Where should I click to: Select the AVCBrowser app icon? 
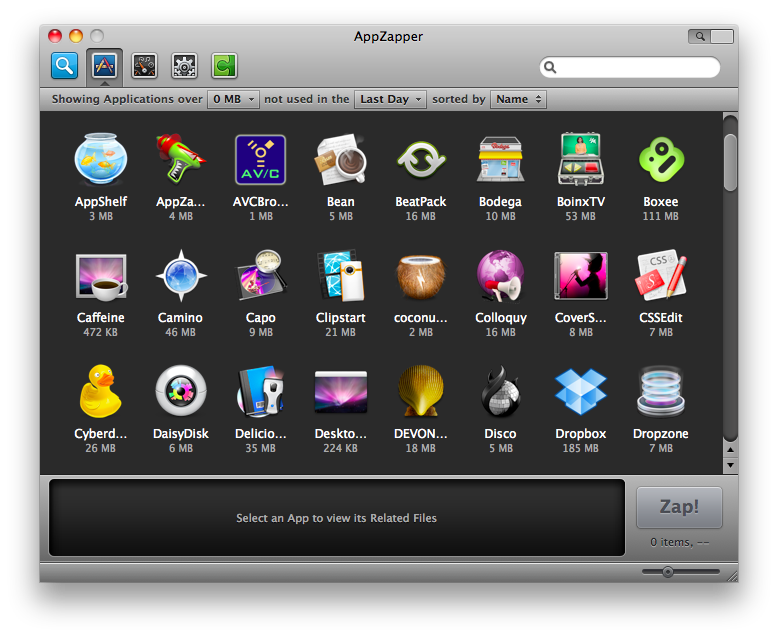coord(260,160)
